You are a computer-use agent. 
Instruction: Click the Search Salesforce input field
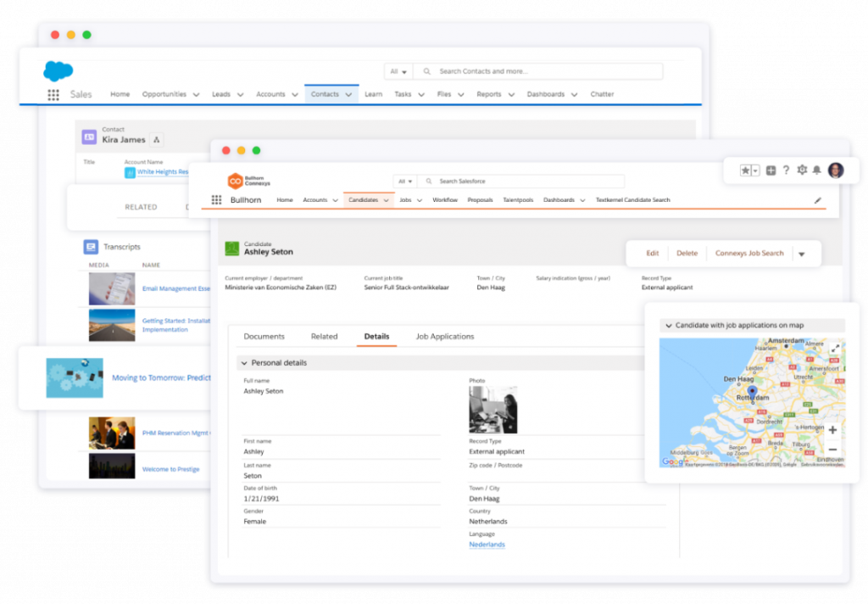point(517,181)
